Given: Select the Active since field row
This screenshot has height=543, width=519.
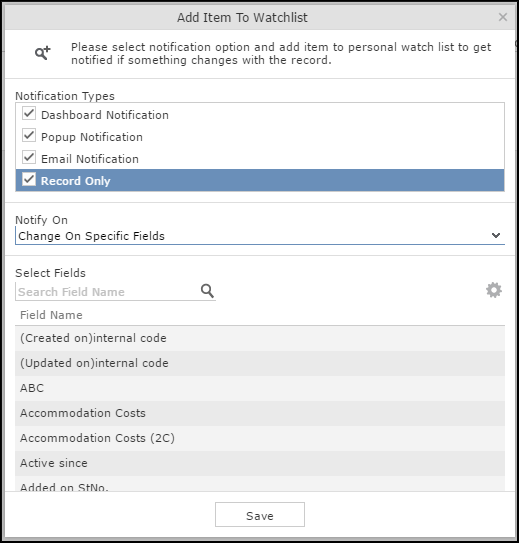Looking at the screenshot, I should pos(260,463).
